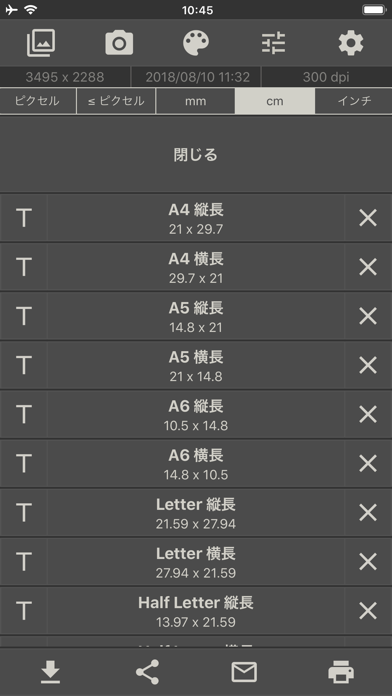Viewport: 392px width, 696px height.
Task: Tap the 閉じる button
Action: 196,154
